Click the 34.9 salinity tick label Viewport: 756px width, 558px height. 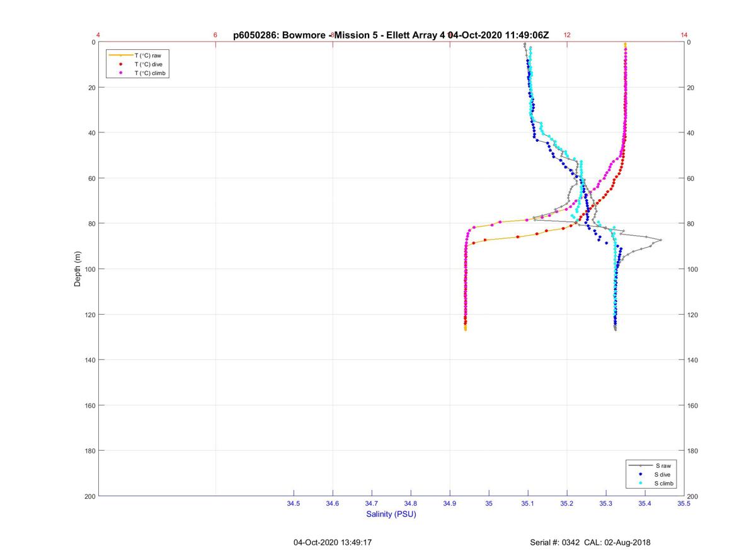click(x=450, y=504)
